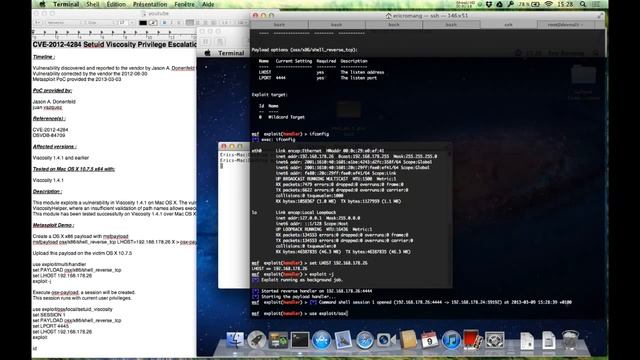Click the key icon in menu bar
Screen dimensions: 640x360
tap(510, 4)
